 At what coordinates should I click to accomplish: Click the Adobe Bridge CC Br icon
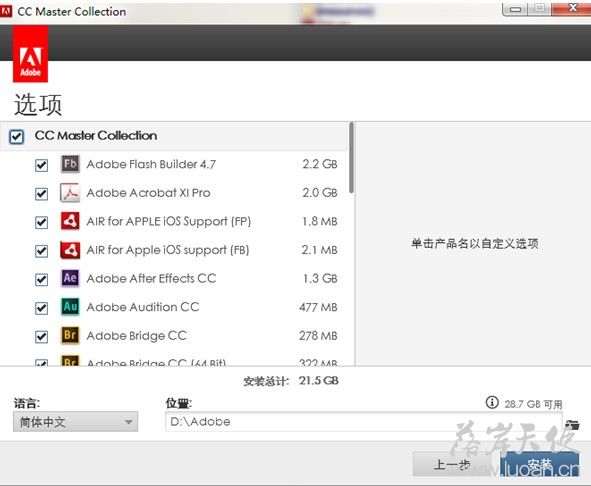(x=70, y=335)
